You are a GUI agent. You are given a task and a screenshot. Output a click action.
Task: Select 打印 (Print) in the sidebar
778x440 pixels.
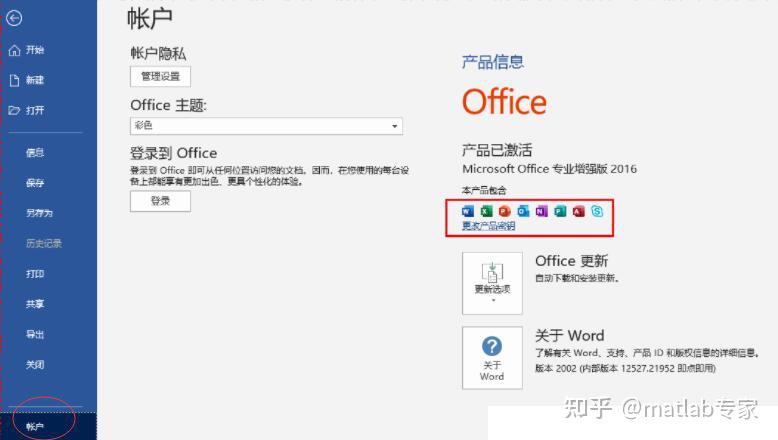35,274
